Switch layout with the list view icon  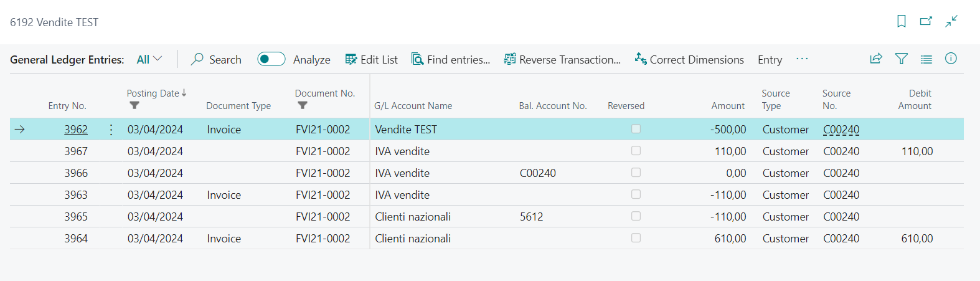926,59
